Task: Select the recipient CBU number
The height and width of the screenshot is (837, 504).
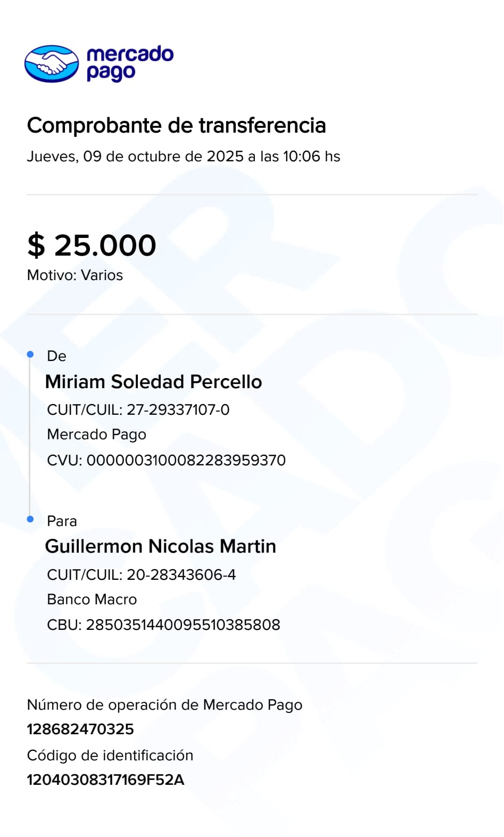Action: point(163,625)
